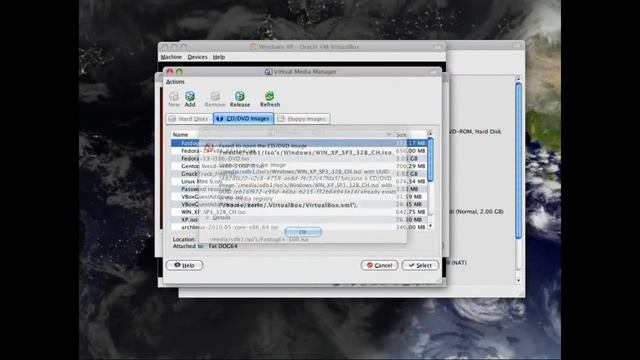Viewport: 640px width, 360px height.
Task: Click the greyed-out Remove toolbar icon
Action: pos(215,99)
